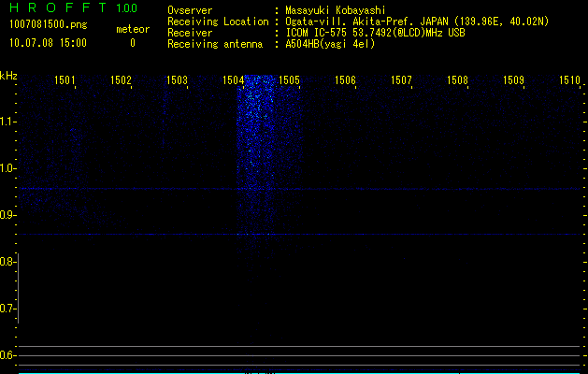588x374 pixels.
Task: Click the 1504 time marker
Action: pyautogui.click(x=233, y=80)
